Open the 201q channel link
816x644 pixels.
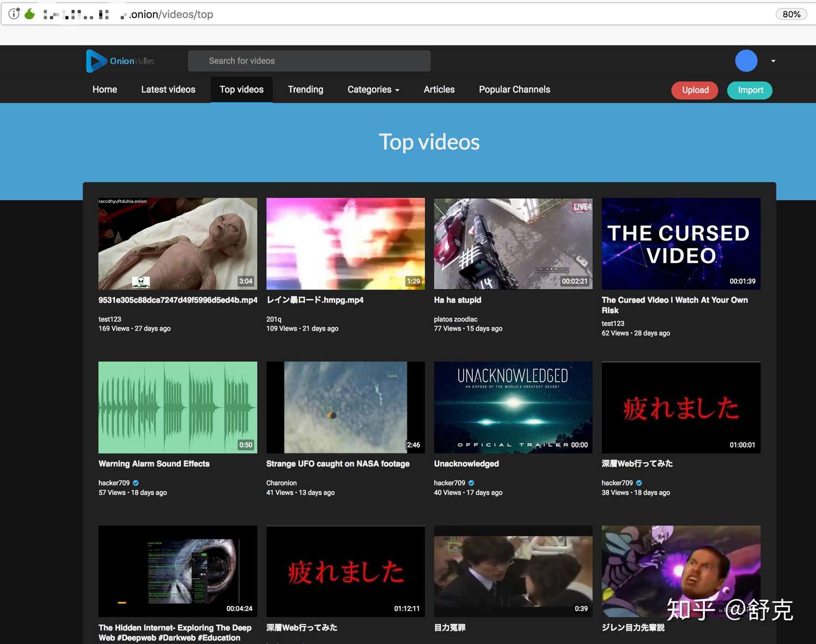[x=274, y=319]
